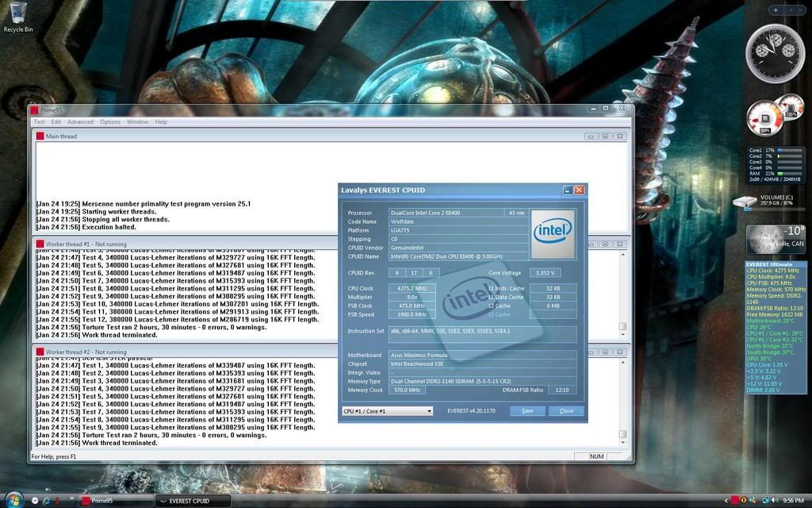The width and height of the screenshot is (812, 508).
Task: Open the Edit menu in Prime95
Action: click(56, 121)
